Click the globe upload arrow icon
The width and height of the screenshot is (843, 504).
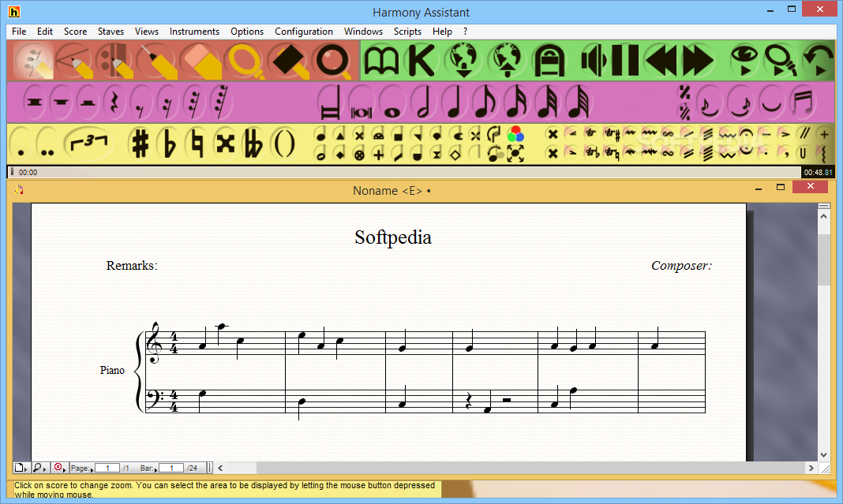pyautogui.click(x=506, y=60)
